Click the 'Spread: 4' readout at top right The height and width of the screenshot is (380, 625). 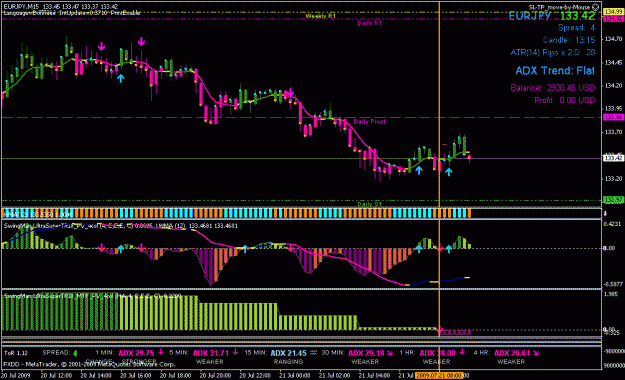tap(576, 28)
